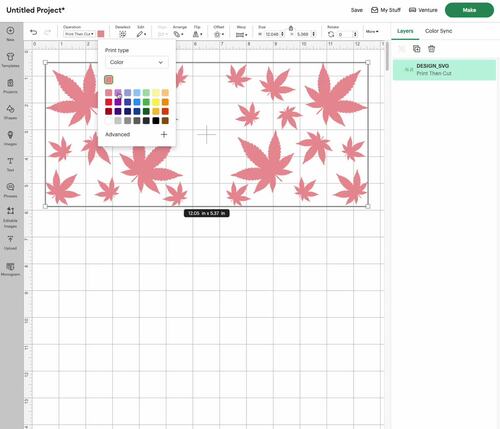Select the Text tool

coord(10,164)
